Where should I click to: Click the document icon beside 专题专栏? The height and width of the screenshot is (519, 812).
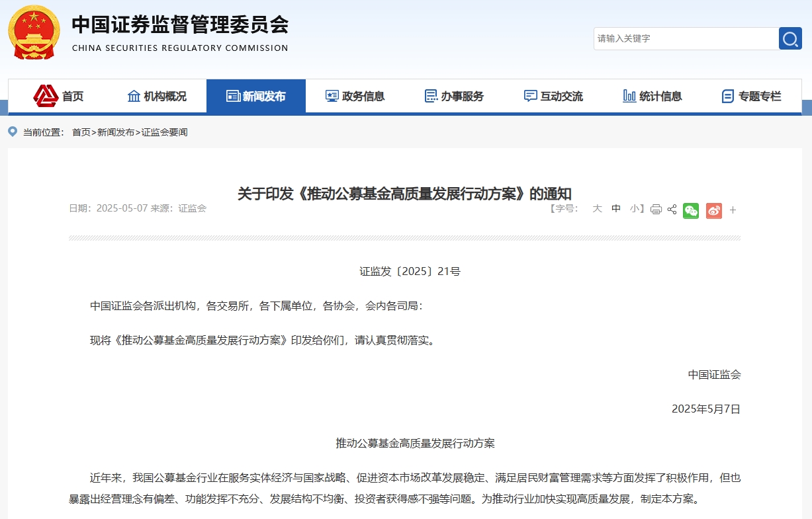(x=728, y=96)
